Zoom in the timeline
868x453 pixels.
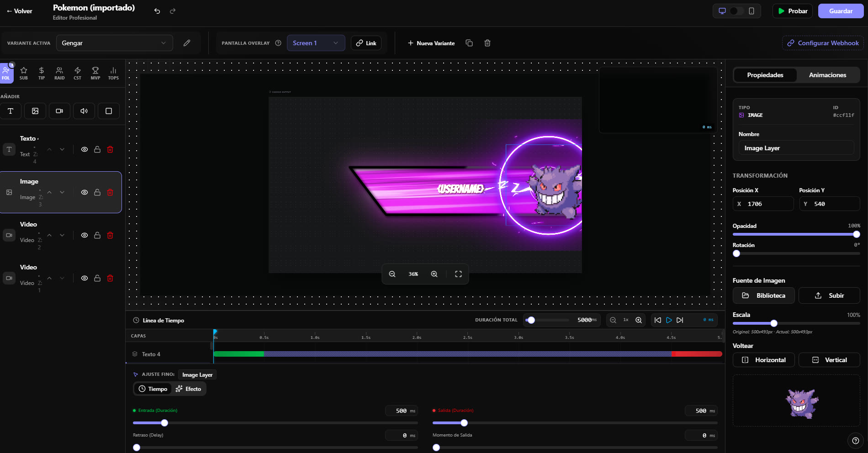(x=639, y=320)
